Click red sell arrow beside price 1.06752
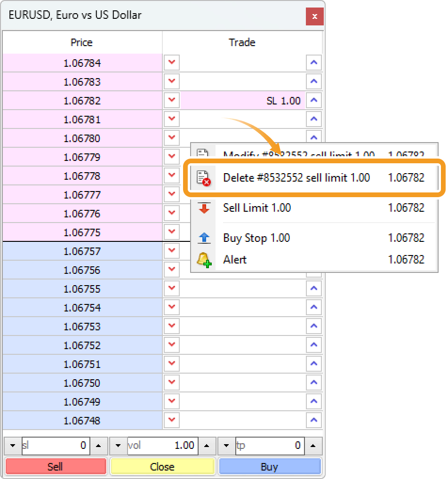The image size is (448, 479). pyautogui.click(x=171, y=345)
